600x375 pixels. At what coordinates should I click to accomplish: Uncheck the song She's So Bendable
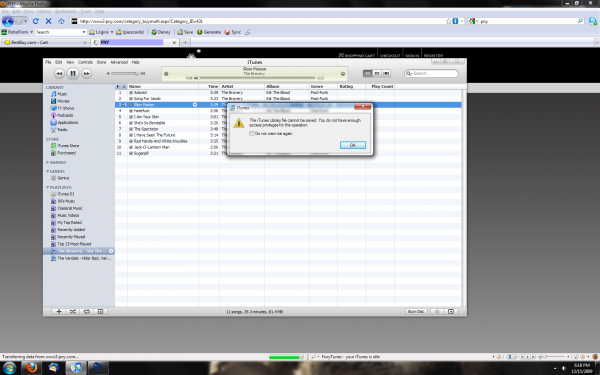(131, 123)
